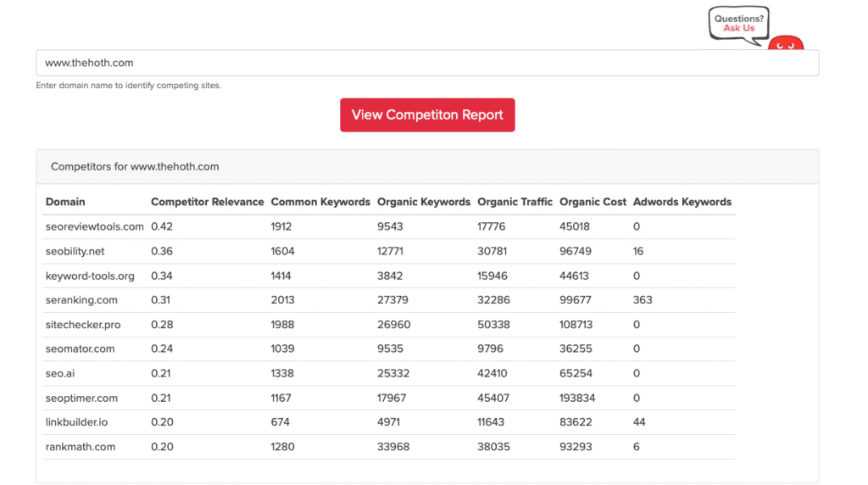Sort by Competitor Relevance column header
This screenshot has height=485, width=868.
[207, 202]
